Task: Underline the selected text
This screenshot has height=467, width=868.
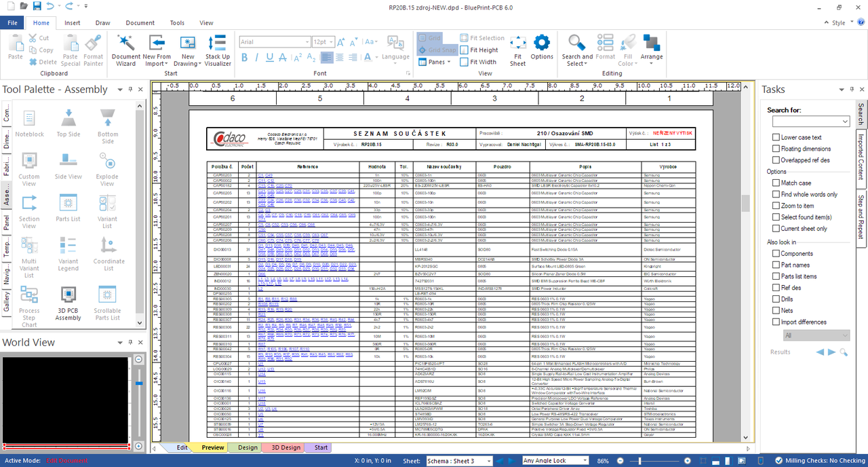Action: 270,57
